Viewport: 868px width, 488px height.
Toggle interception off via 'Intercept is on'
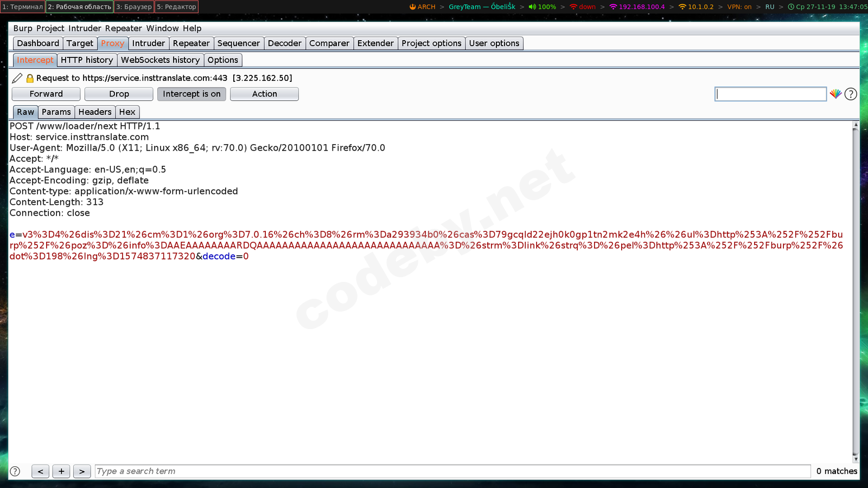click(192, 94)
